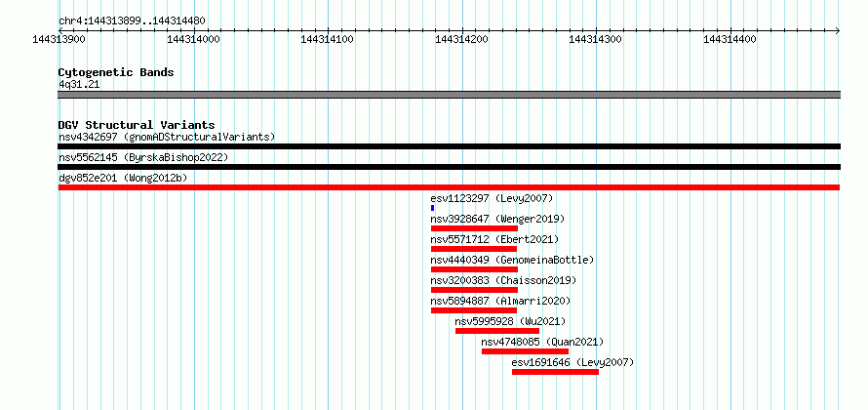
Task: Click ruler position 144313900
Action: click(59, 39)
